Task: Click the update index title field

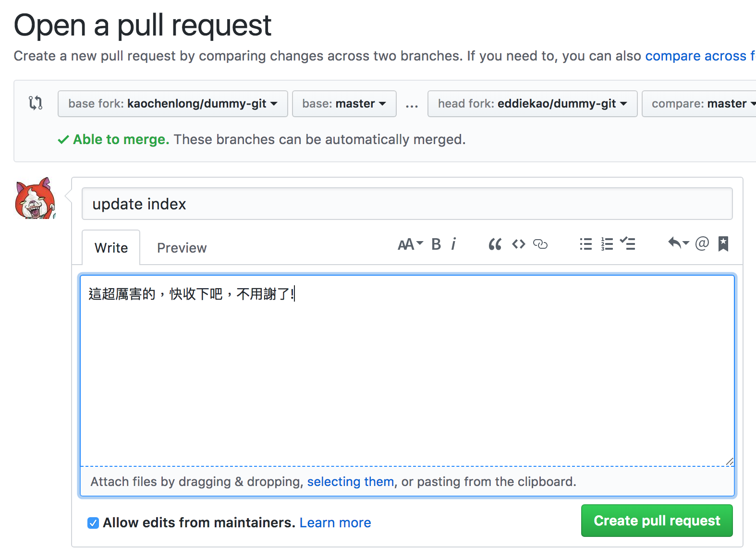Action: [407, 204]
